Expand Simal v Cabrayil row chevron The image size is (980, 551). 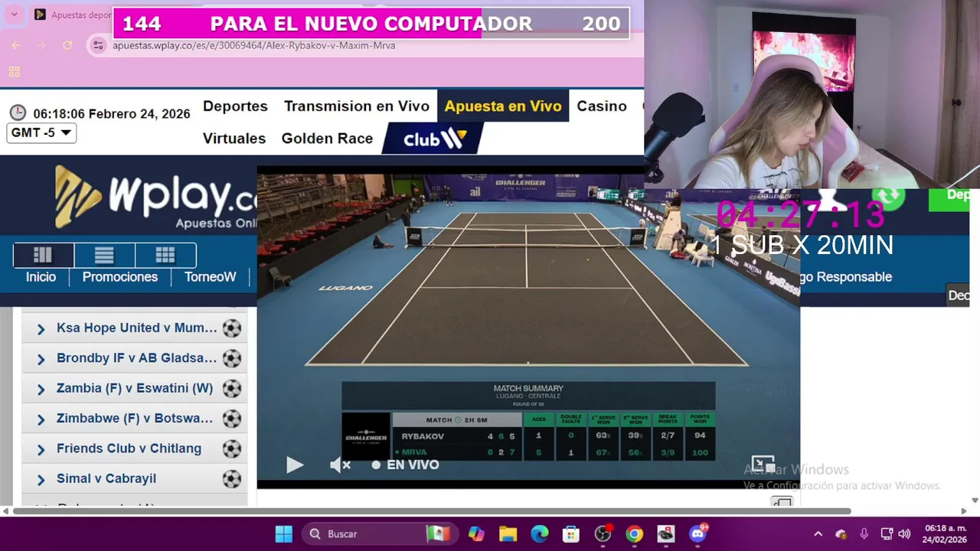click(x=41, y=480)
